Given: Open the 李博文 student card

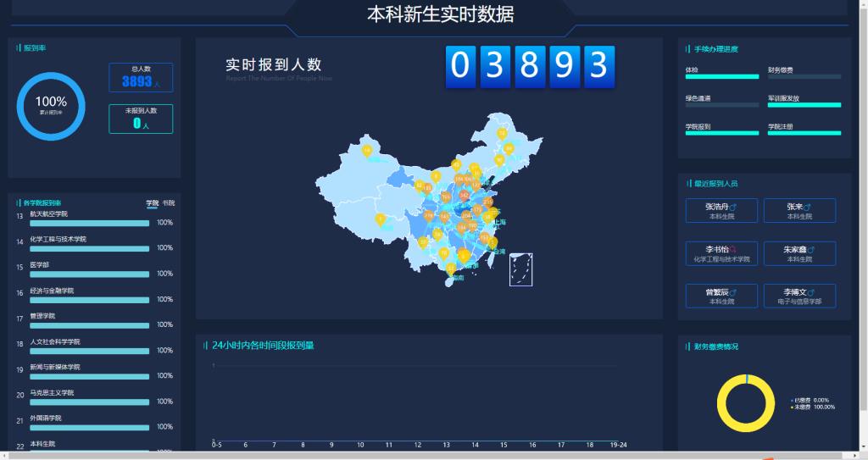Looking at the screenshot, I should (x=799, y=296).
